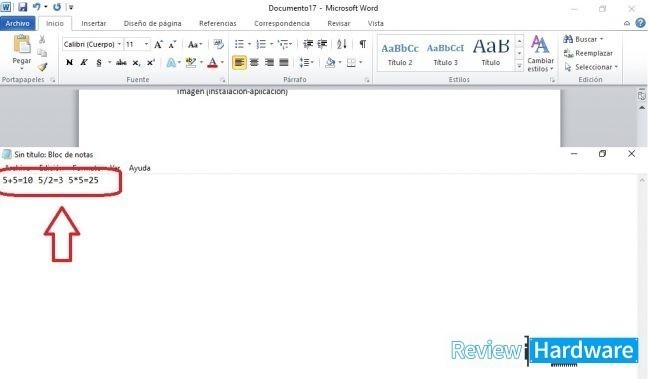Click the bullet list icon
The image size is (650, 379).
[x=239, y=44]
